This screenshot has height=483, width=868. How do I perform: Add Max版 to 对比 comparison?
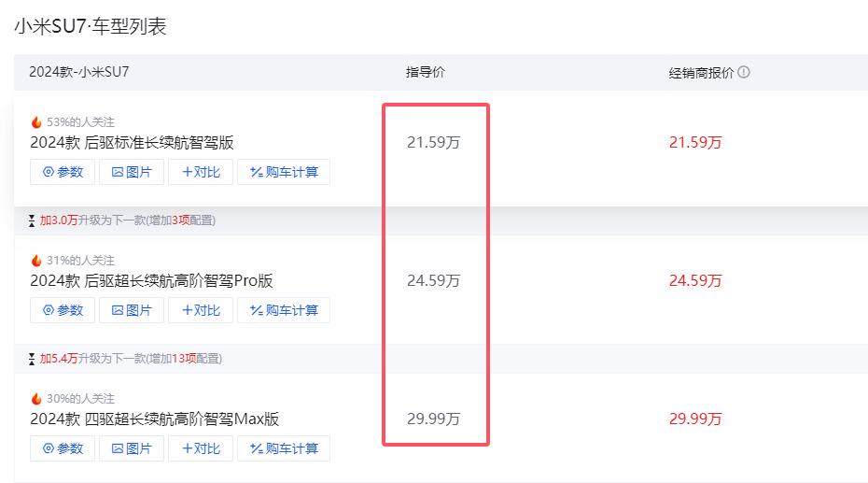[x=201, y=448]
